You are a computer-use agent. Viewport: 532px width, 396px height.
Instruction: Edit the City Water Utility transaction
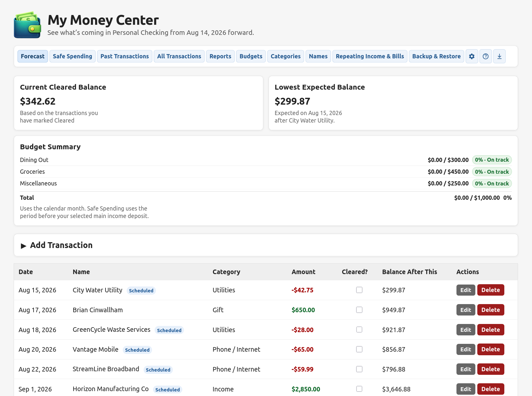pyautogui.click(x=466, y=290)
